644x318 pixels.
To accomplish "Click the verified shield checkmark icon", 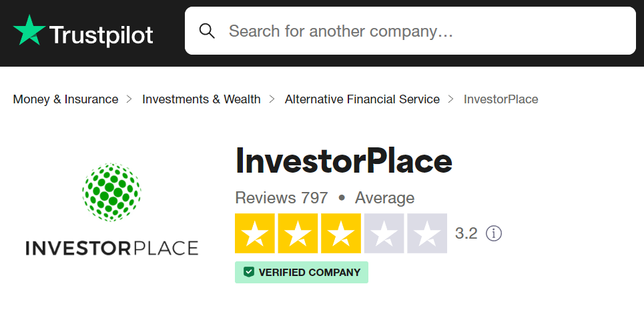I will click(248, 272).
